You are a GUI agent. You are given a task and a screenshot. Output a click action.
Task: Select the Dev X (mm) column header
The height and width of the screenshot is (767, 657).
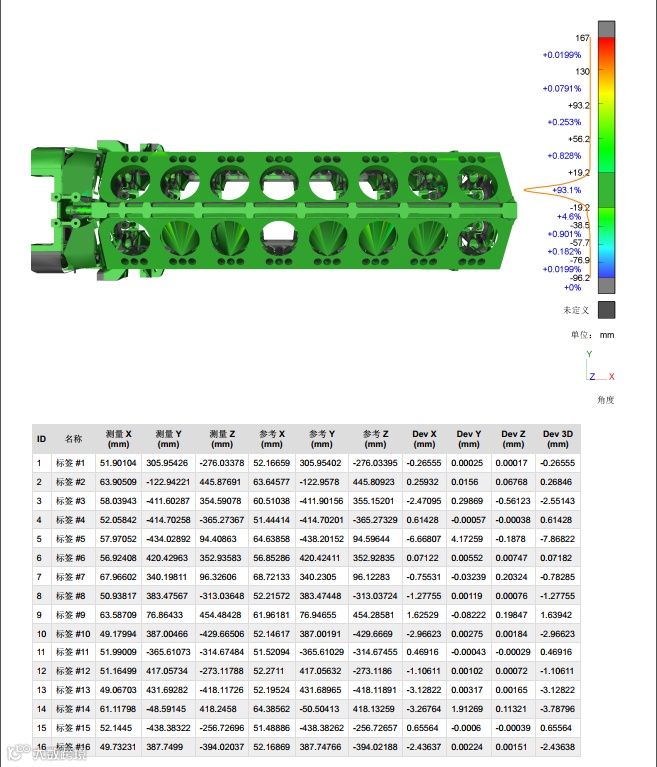point(424,439)
